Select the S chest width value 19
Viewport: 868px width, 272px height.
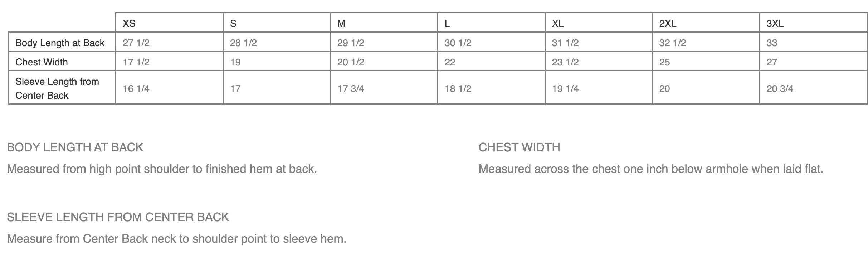[235, 62]
